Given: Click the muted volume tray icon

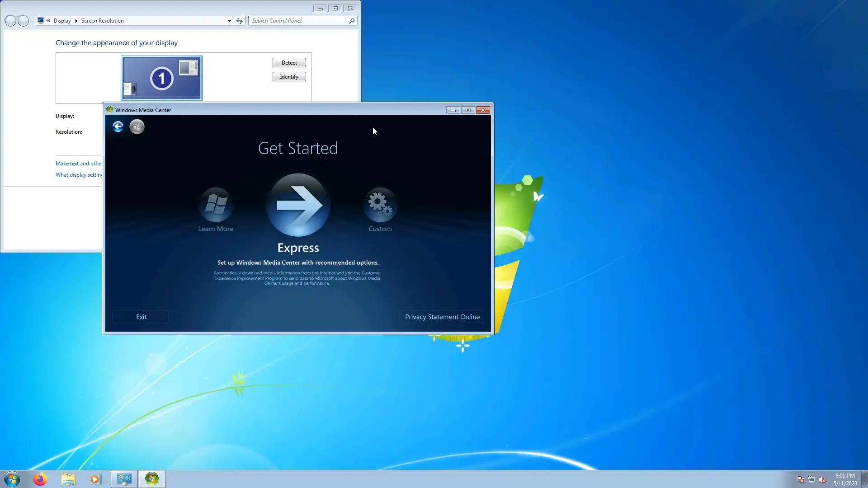Looking at the screenshot, I should pyautogui.click(x=822, y=480).
